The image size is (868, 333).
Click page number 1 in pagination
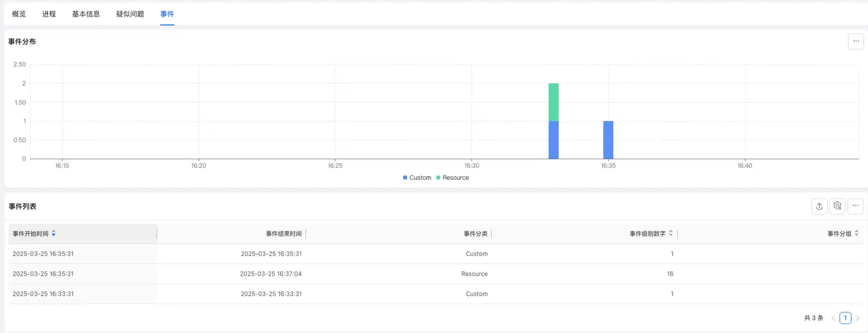click(x=846, y=318)
